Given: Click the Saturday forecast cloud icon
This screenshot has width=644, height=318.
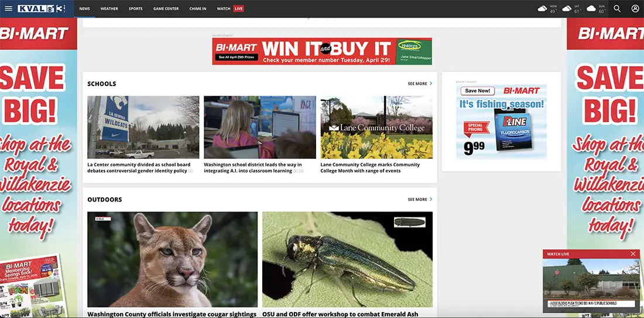Looking at the screenshot, I should [567, 9].
